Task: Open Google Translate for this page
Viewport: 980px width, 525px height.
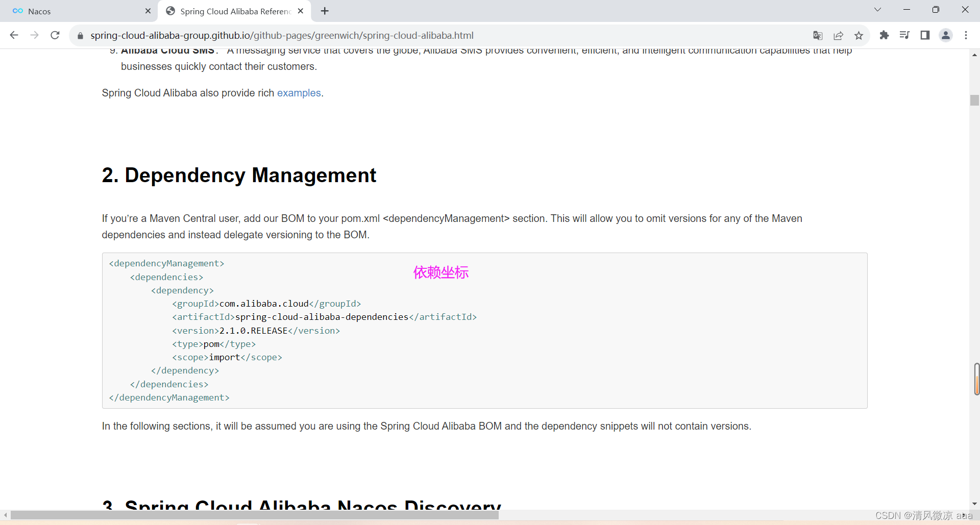Action: click(818, 35)
